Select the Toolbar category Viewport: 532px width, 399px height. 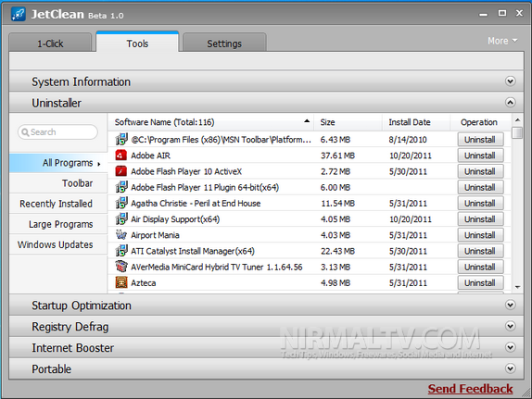coord(58,183)
